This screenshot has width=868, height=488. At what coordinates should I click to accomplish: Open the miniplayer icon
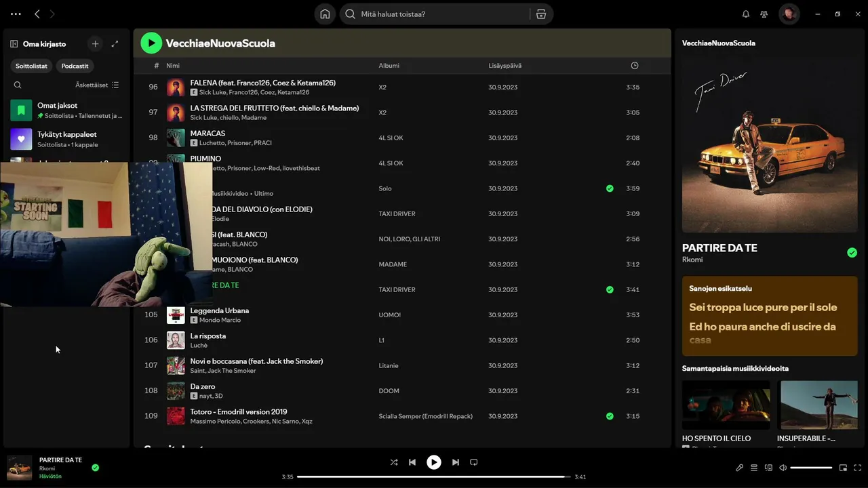pyautogui.click(x=844, y=468)
